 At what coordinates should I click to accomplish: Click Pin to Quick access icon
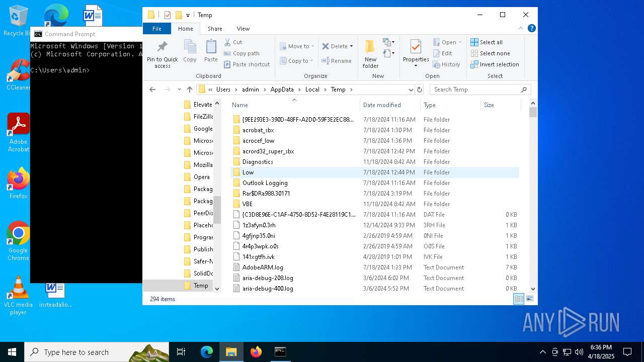(x=162, y=54)
